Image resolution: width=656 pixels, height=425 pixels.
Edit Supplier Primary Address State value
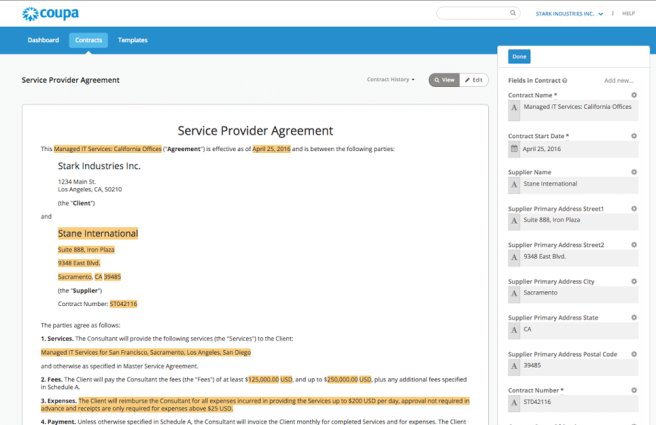(x=579, y=330)
